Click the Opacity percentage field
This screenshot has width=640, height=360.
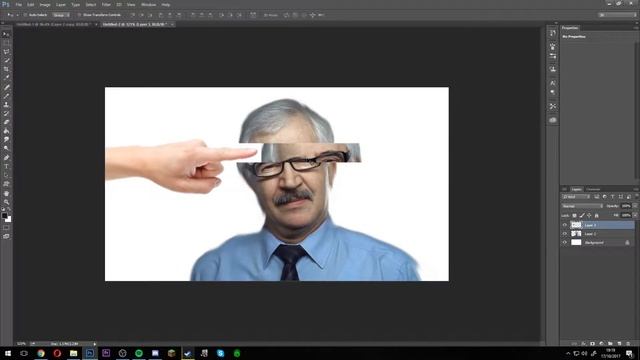pyautogui.click(x=626, y=206)
